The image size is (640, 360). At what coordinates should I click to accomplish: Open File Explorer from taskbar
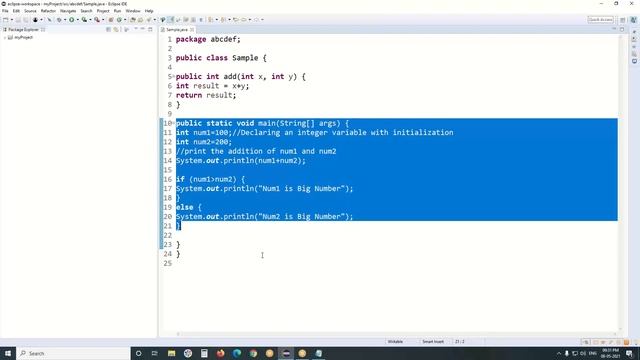171,353
